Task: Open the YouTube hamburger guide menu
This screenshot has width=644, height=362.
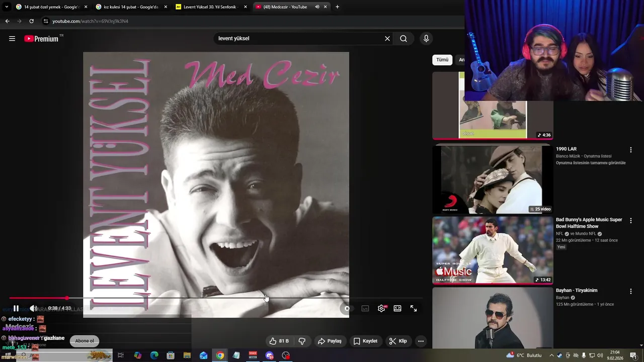Action: [x=12, y=39]
